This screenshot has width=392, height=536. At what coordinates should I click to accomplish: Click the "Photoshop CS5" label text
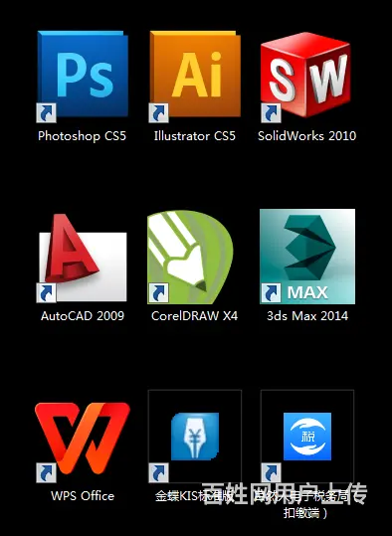pos(83,136)
